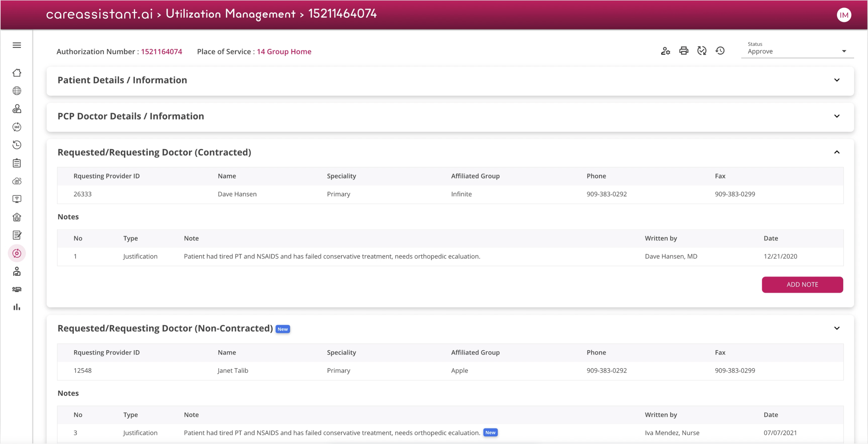Open the history clock sidebar icon
Image resolution: width=868 pixels, height=444 pixels.
[x=17, y=145]
